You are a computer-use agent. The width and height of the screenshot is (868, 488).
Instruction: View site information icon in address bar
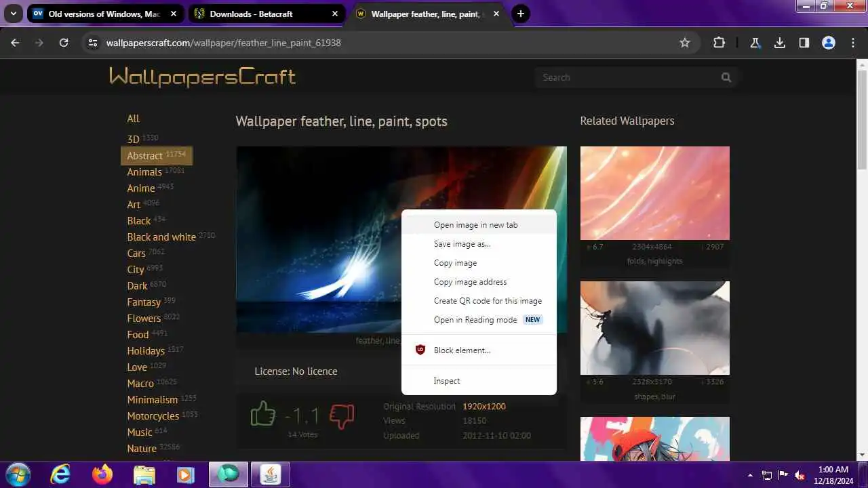click(x=93, y=43)
